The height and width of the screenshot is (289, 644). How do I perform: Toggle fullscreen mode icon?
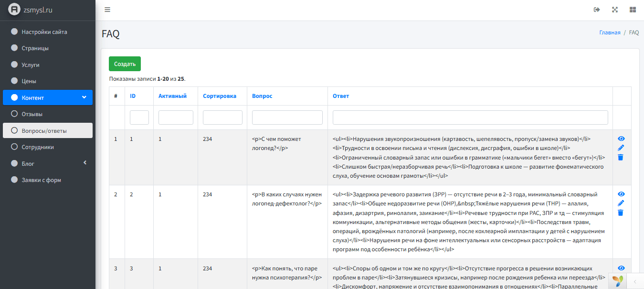[615, 10]
